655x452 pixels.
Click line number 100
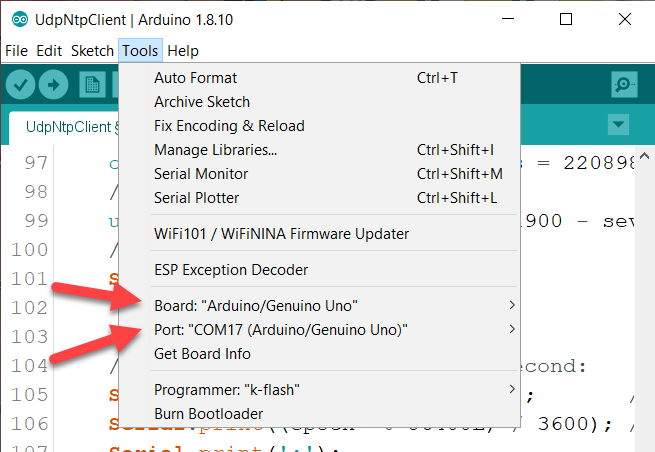29,250
